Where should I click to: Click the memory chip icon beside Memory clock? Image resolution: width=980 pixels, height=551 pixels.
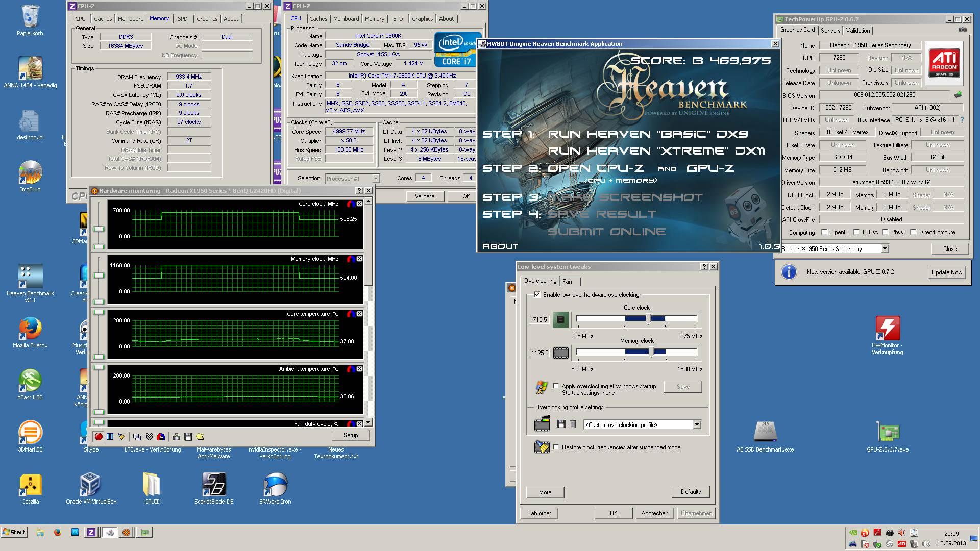pyautogui.click(x=560, y=353)
